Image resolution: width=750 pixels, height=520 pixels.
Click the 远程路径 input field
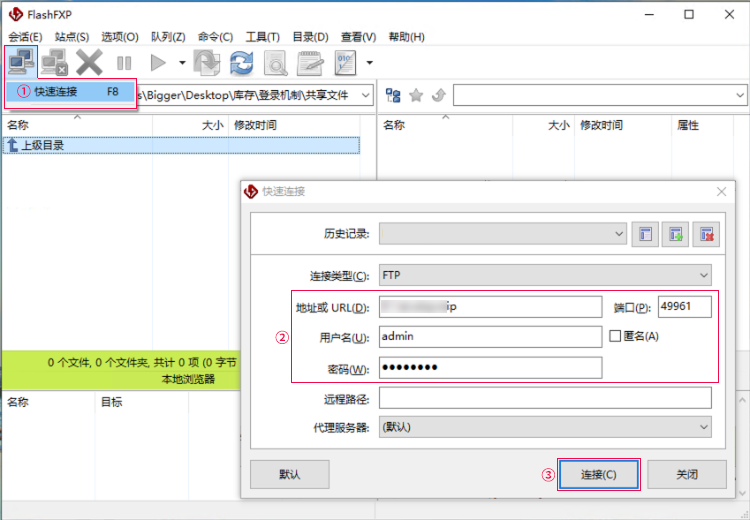coord(545,398)
